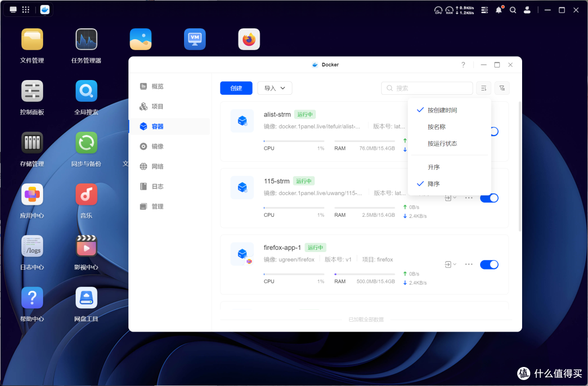The height and width of the screenshot is (386, 588).
Task: Open Docker help question mark
Action: [x=463, y=65]
